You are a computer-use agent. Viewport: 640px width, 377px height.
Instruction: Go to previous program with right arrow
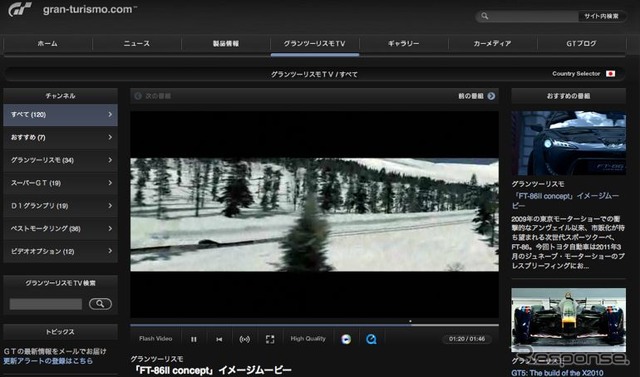[491, 96]
